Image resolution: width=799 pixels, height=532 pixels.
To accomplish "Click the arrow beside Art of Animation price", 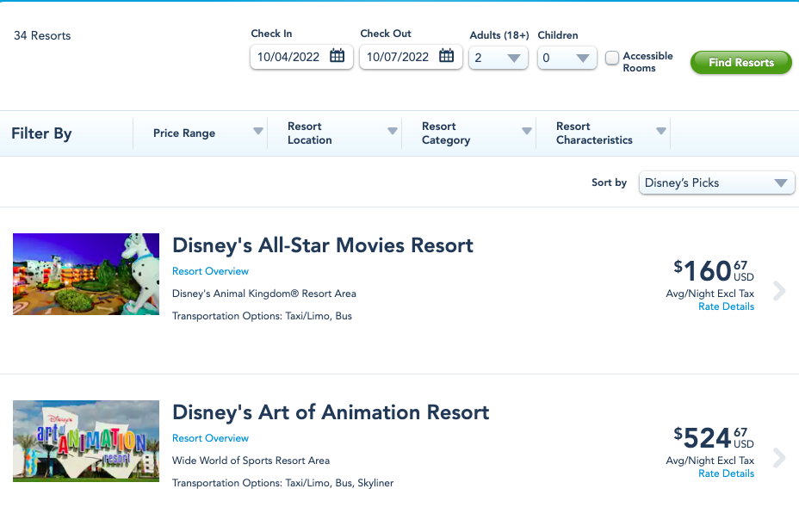I will tap(779, 458).
